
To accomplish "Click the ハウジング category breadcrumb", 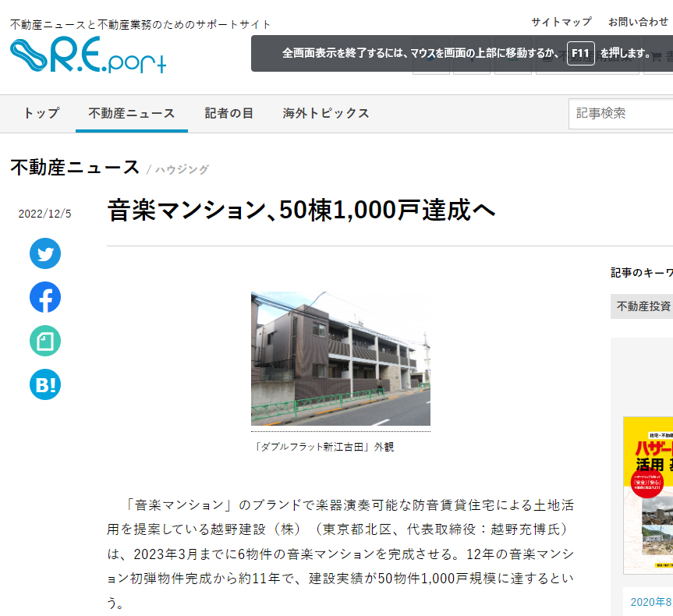I will [182, 169].
